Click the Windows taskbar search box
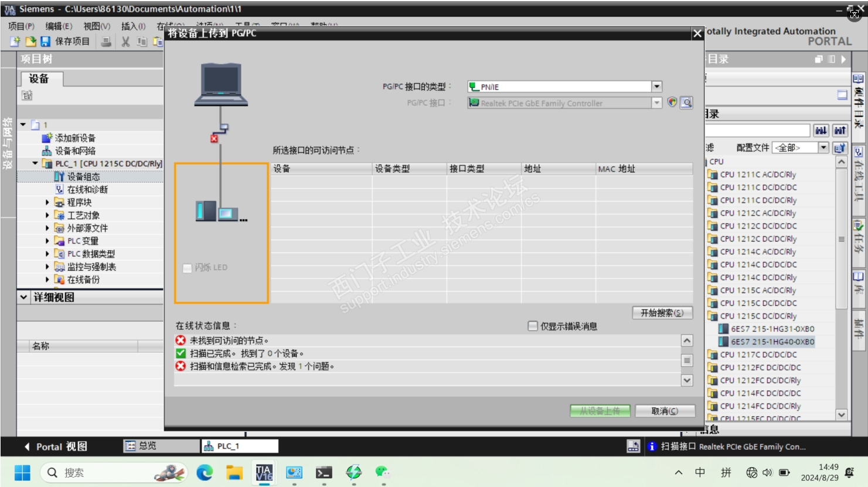The image size is (868, 487). click(x=114, y=472)
